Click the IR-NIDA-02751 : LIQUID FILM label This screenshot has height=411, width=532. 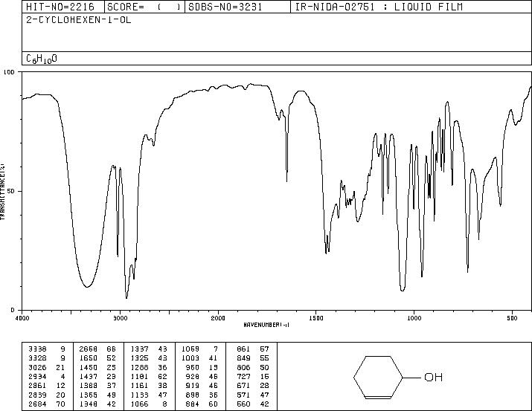(x=379, y=7)
